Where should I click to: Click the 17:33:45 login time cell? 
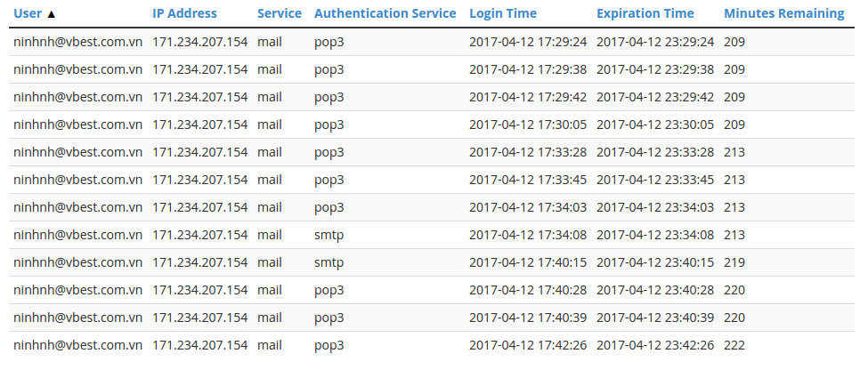[528, 180]
